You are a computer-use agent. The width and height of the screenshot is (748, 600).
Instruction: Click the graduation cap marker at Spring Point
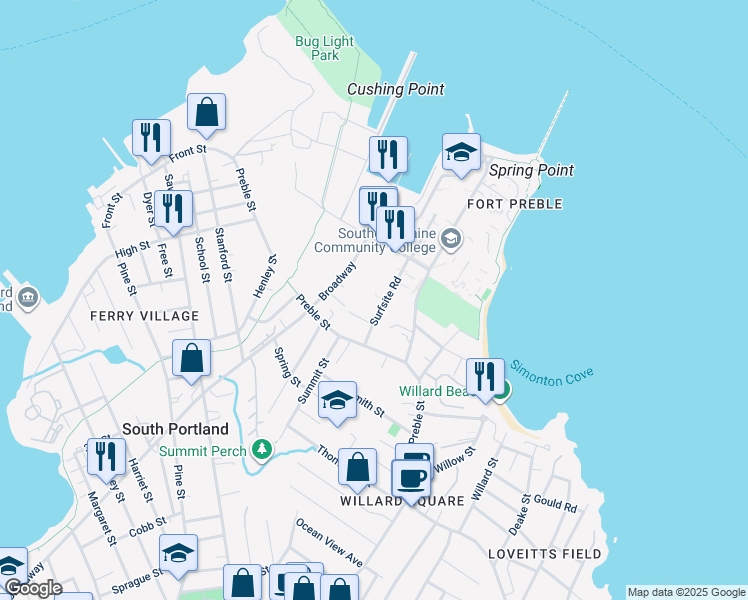click(461, 153)
